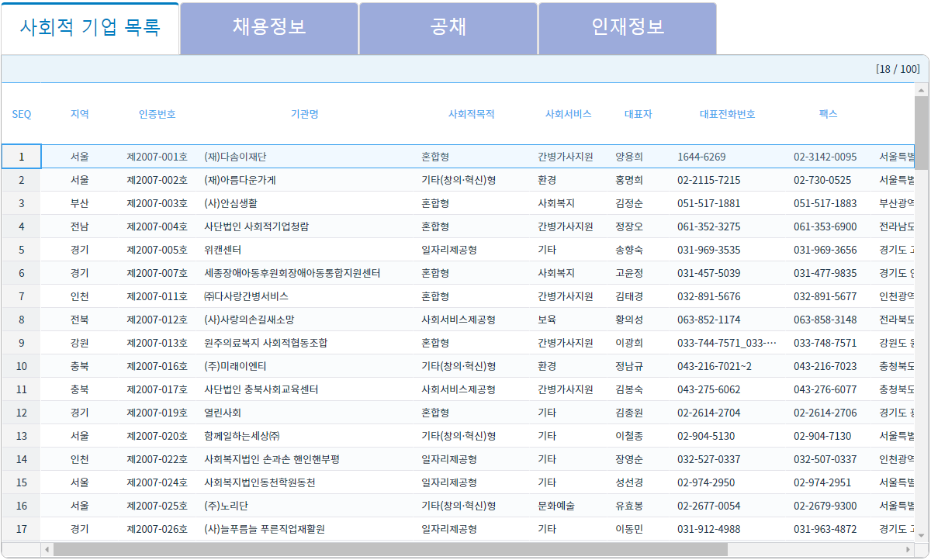Select row number 17 header
The height and width of the screenshot is (560, 931).
(x=22, y=529)
